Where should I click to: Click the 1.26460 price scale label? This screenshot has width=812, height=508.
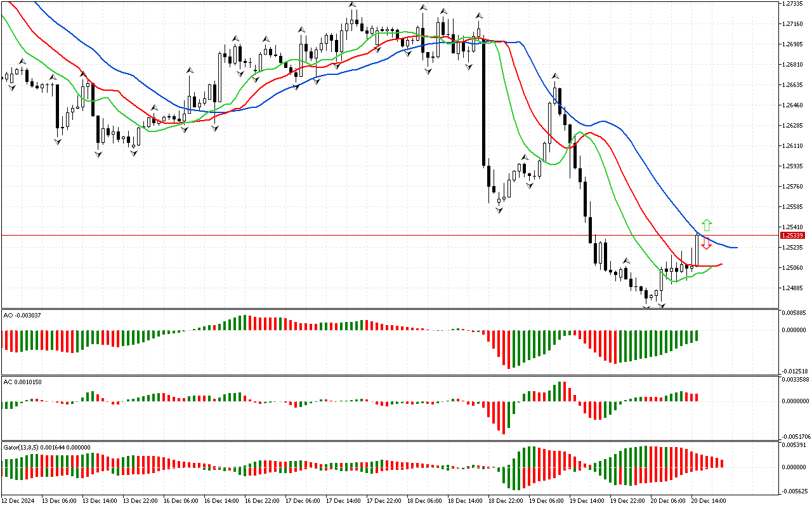[x=794, y=105]
